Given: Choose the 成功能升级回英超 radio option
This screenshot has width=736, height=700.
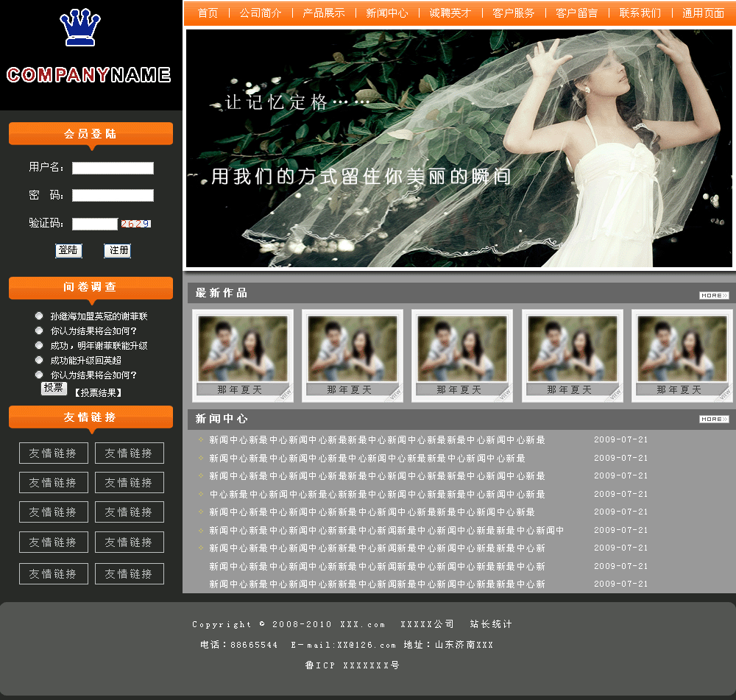Looking at the screenshot, I should (x=39, y=360).
